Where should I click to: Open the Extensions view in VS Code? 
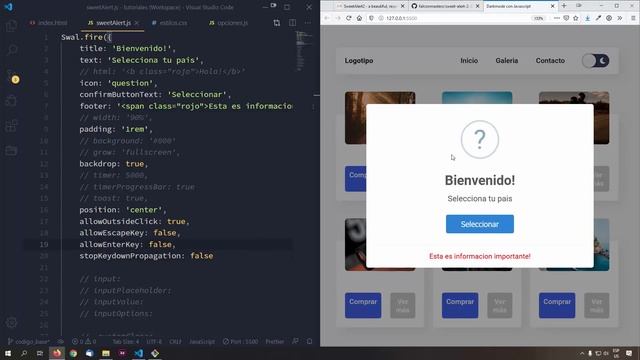coord(11,126)
